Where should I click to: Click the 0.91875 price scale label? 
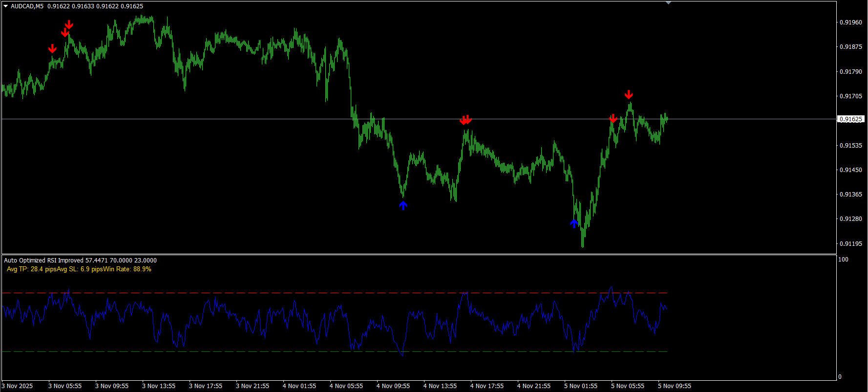pyautogui.click(x=851, y=47)
